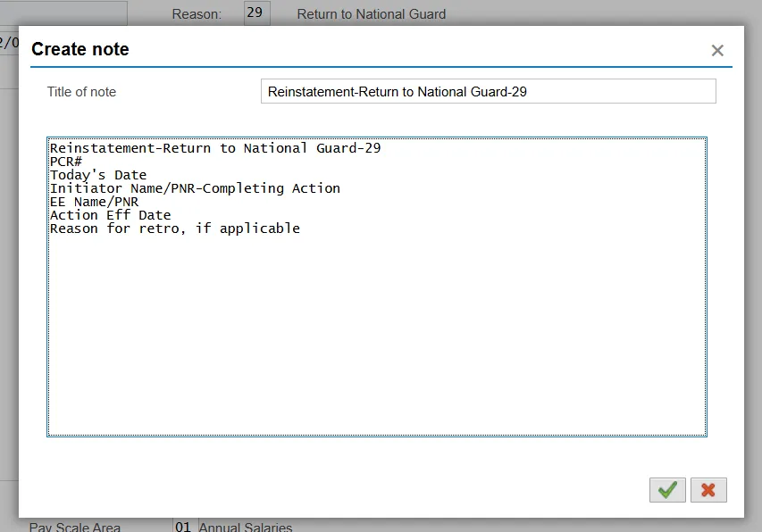Click the EE Name/PNR line
Viewport: 762px width, 532px height.
94,202
